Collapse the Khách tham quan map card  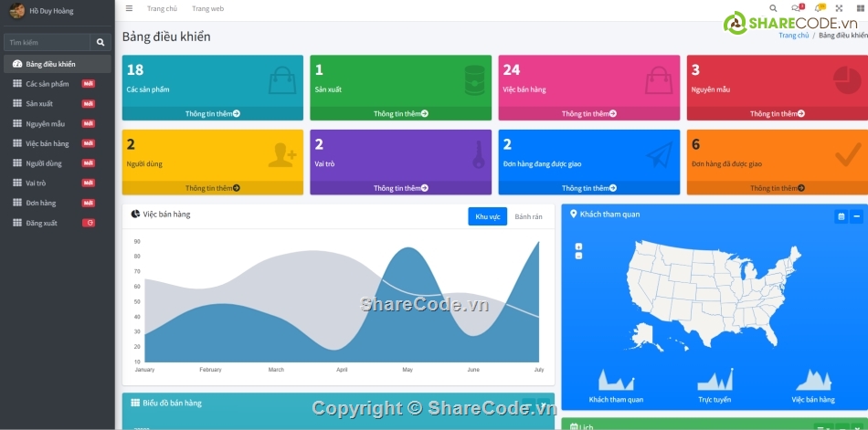point(856,216)
